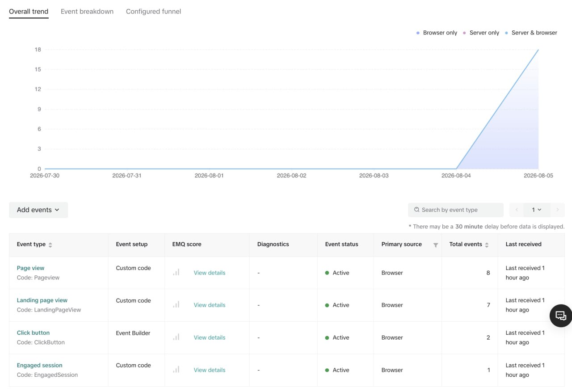Toggle Server only legend series
Viewport: 572px width, 392px height.
[x=481, y=33]
